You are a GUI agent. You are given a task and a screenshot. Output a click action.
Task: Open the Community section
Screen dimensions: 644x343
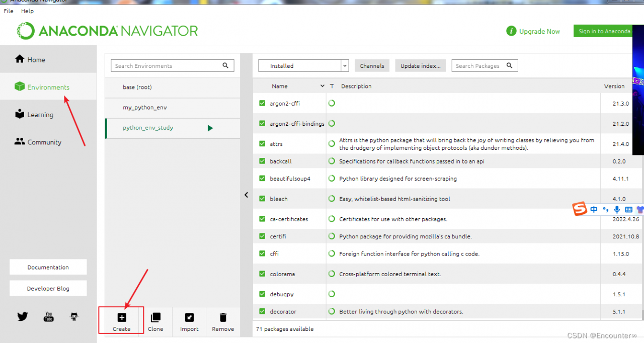pyautogui.click(x=48, y=142)
